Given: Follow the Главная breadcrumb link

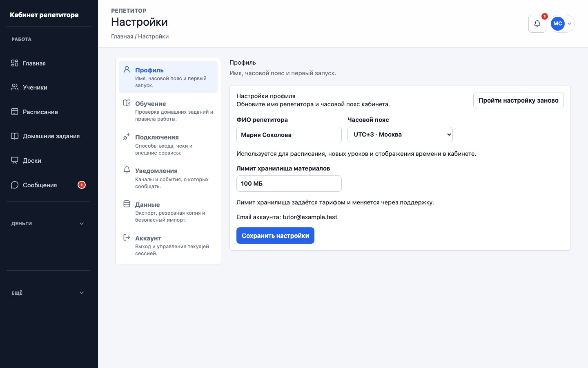Looking at the screenshot, I should 122,36.
